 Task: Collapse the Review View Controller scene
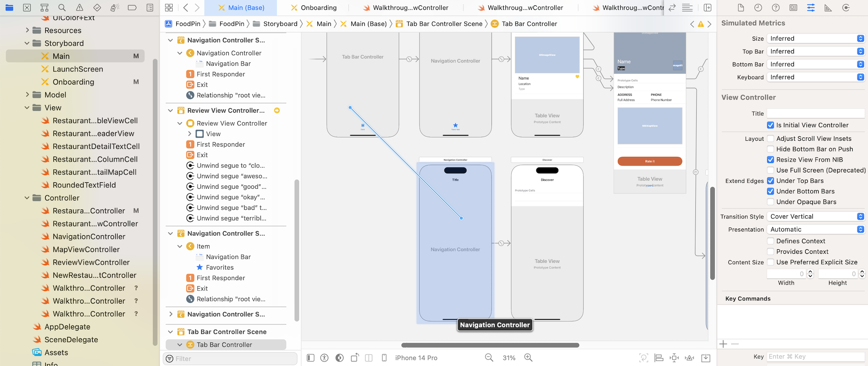point(170,110)
